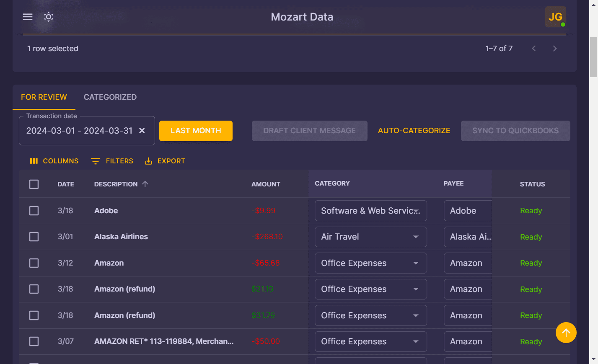Click the orange scroll-to-top arrow button
Viewport: 598px width, 364px height.
pos(566,333)
